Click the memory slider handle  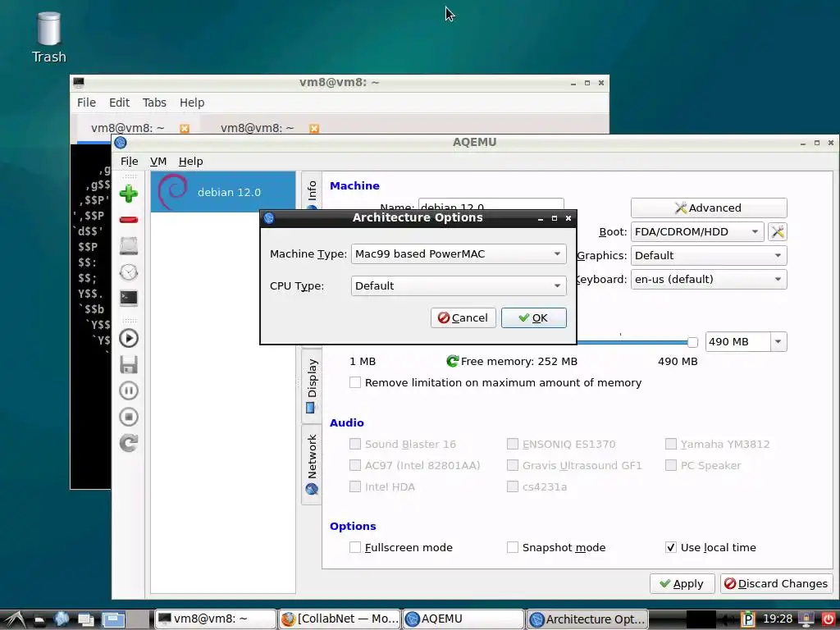[x=692, y=342]
